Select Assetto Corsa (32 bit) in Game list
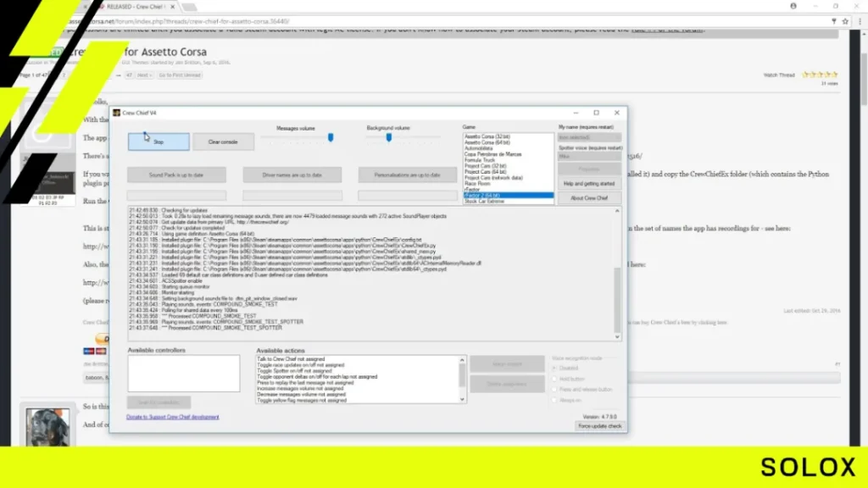868x488 pixels. click(x=487, y=136)
